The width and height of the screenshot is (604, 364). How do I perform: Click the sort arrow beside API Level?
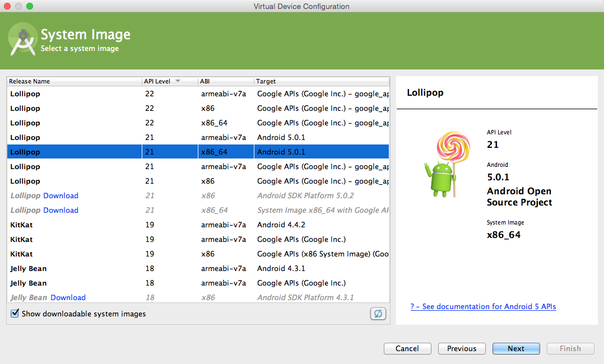click(178, 81)
